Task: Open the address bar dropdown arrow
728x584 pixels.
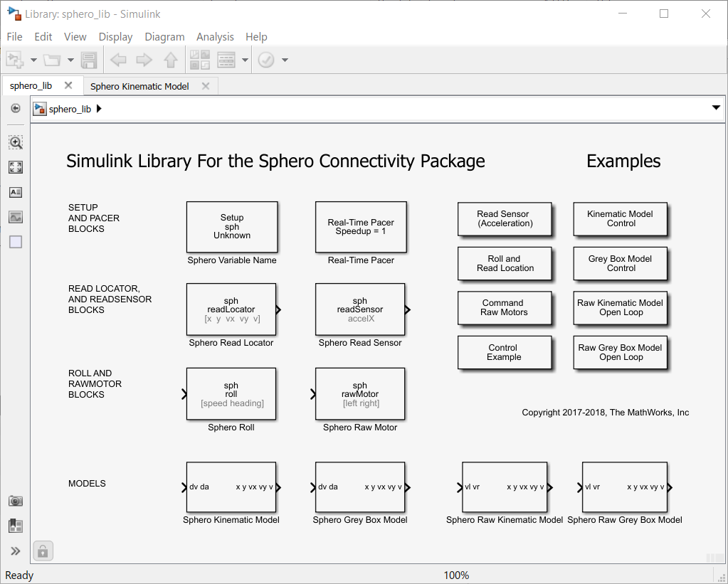Action: 716,108
